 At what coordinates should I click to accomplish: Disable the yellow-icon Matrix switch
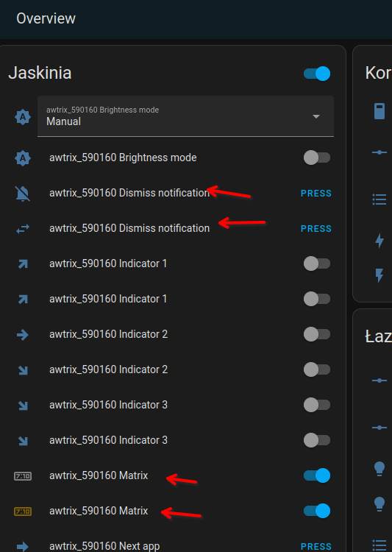coord(317,511)
